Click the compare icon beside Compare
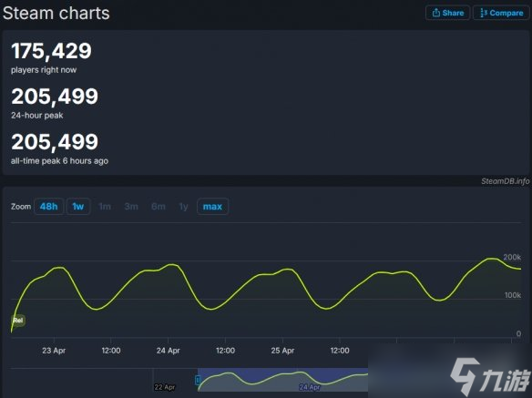The width and height of the screenshot is (532, 398). (484, 13)
